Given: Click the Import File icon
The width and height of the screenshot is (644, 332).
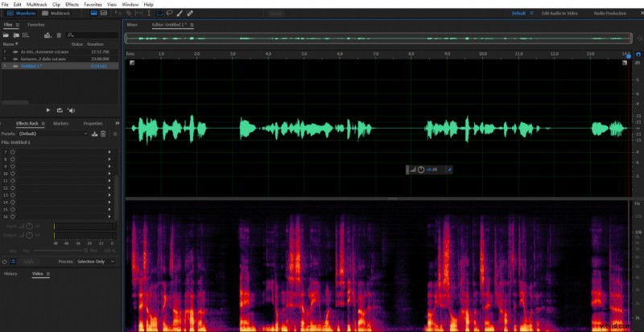Looking at the screenshot, I should (16, 35).
